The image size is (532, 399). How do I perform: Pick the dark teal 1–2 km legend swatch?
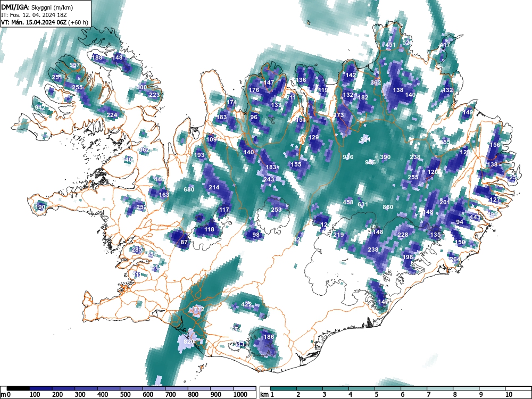pos(284,389)
